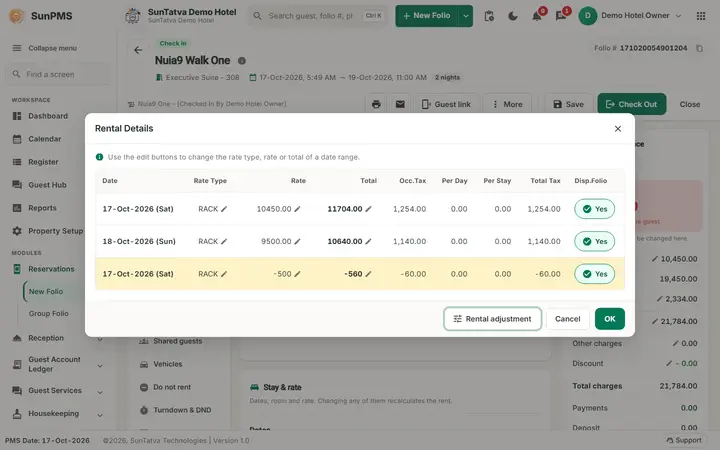Open Register from sidebar

coord(43,162)
